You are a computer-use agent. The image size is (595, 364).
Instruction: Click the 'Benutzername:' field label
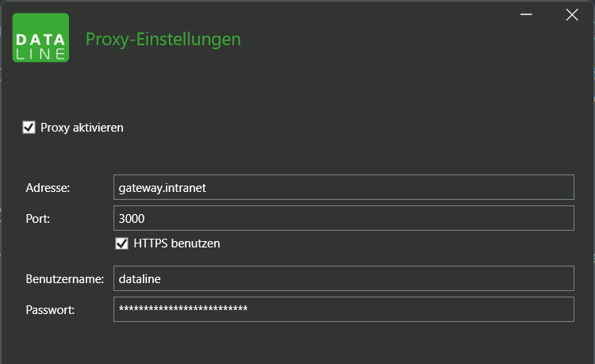[x=65, y=278]
